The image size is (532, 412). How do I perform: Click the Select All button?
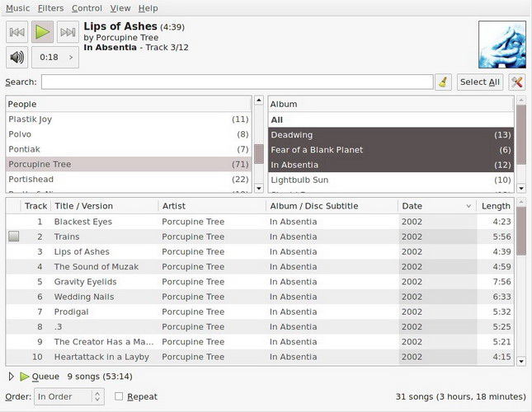[480, 82]
